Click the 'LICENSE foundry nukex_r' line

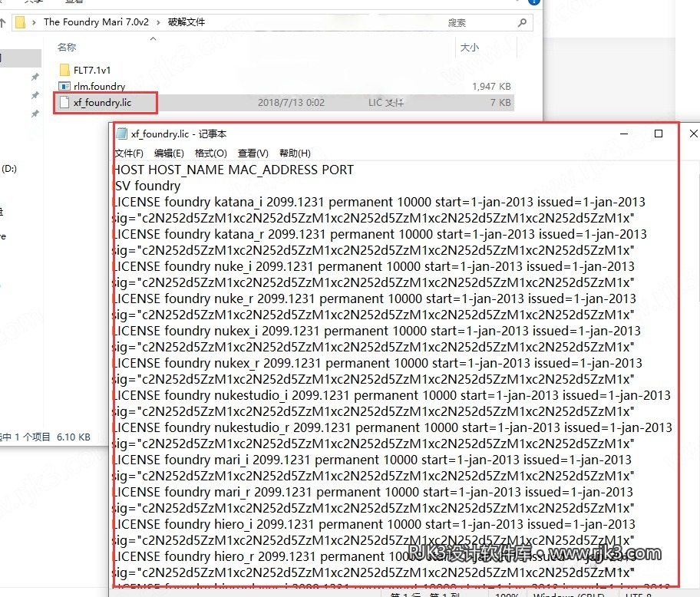point(378,363)
